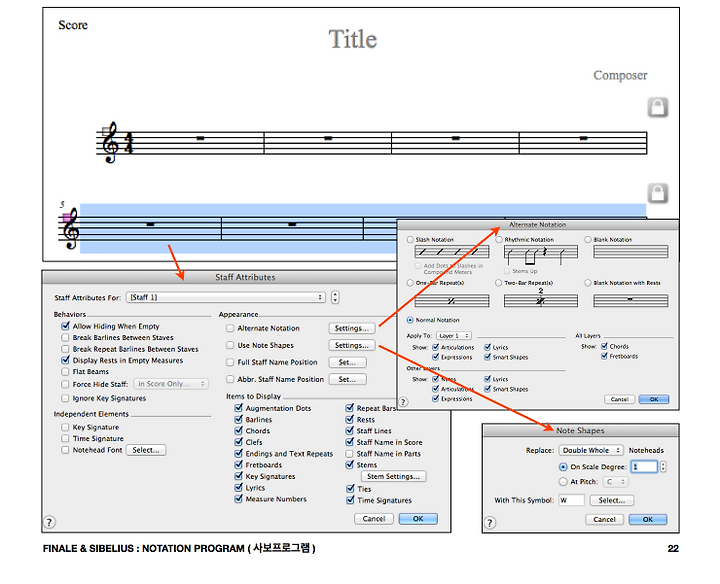
Task: Uncheck Barlines display item
Action: (x=238, y=419)
